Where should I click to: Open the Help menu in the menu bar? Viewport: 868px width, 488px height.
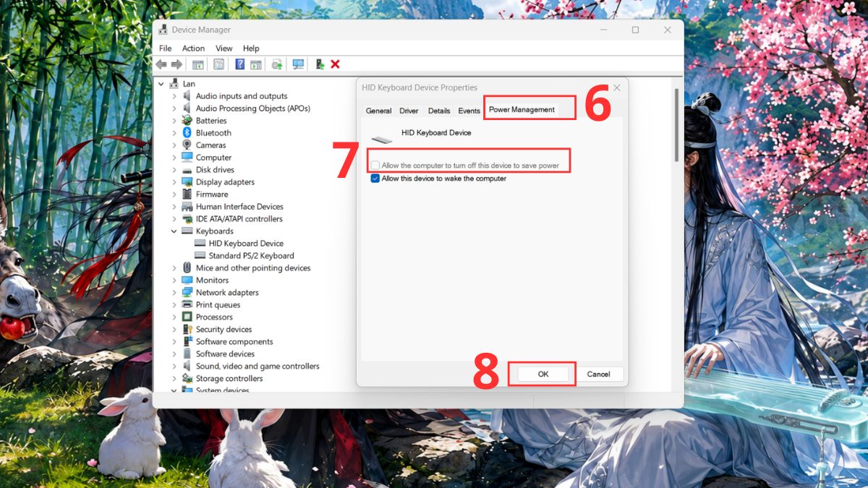pos(251,48)
